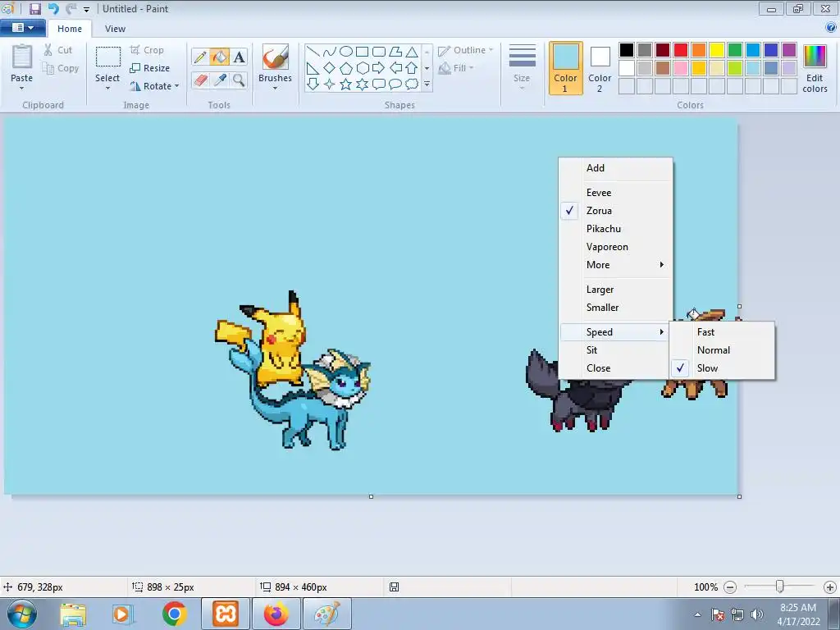Click the Save icon in title bar
The width and height of the screenshot is (840, 630).
point(34,8)
